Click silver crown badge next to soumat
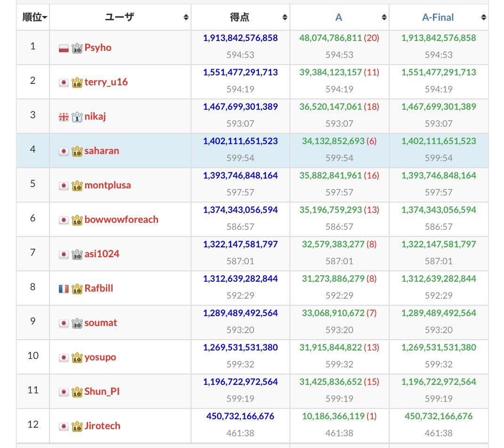The image size is (504, 448). point(77,323)
